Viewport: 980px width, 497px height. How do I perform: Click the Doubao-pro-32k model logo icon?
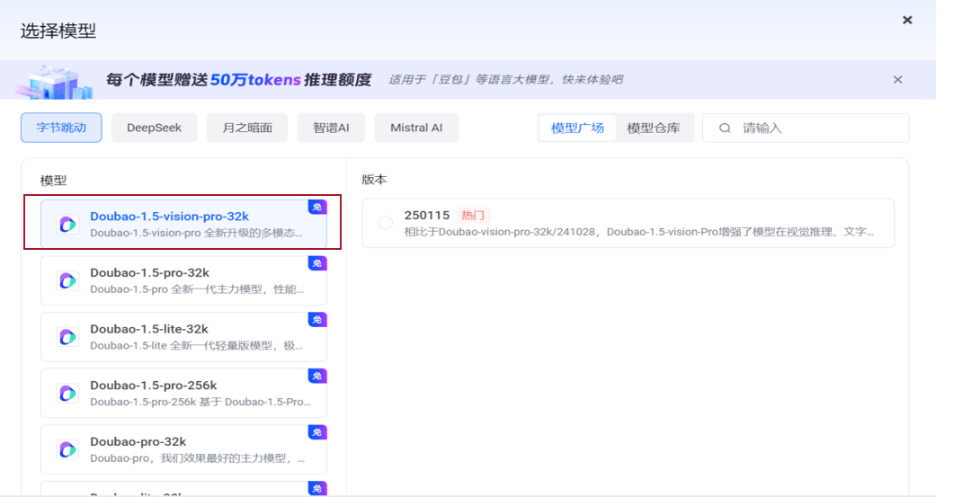click(x=67, y=449)
